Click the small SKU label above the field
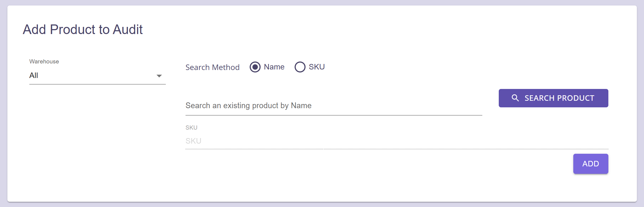 (x=191, y=128)
